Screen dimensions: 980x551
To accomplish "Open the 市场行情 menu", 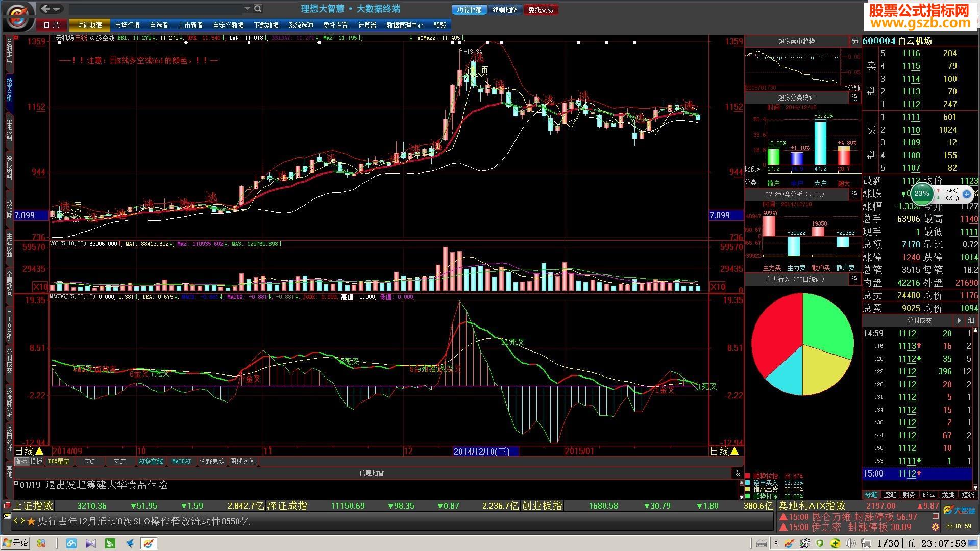I will point(127,25).
